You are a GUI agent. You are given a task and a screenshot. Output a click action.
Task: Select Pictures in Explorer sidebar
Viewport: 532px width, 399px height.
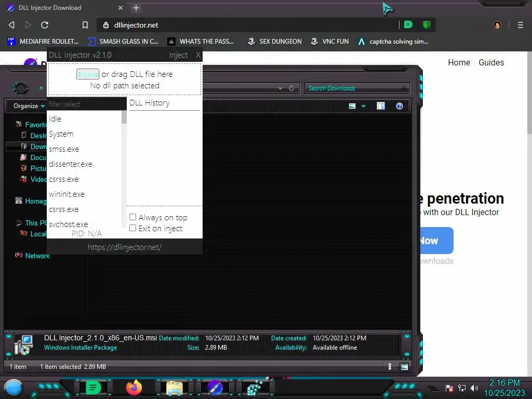point(33,168)
